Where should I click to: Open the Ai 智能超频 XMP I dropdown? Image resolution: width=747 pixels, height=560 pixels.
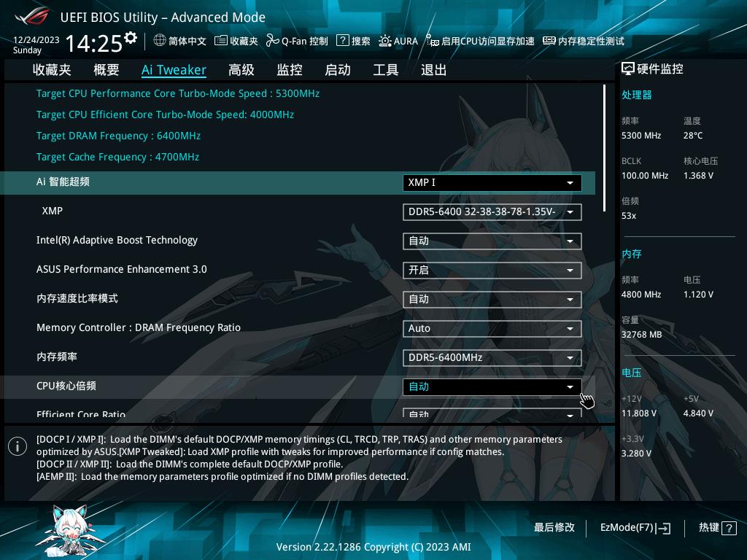pyautogui.click(x=492, y=183)
